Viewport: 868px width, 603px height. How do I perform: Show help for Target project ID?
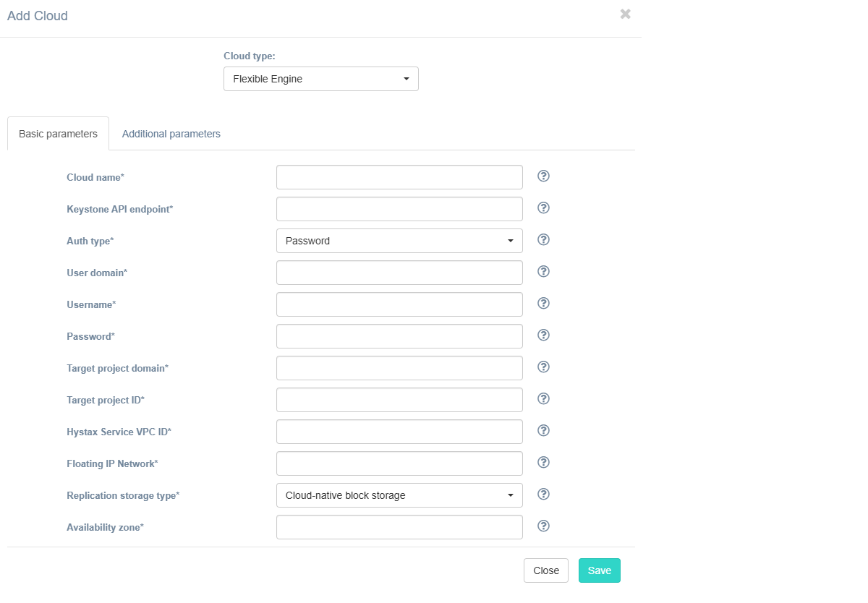pyautogui.click(x=544, y=399)
